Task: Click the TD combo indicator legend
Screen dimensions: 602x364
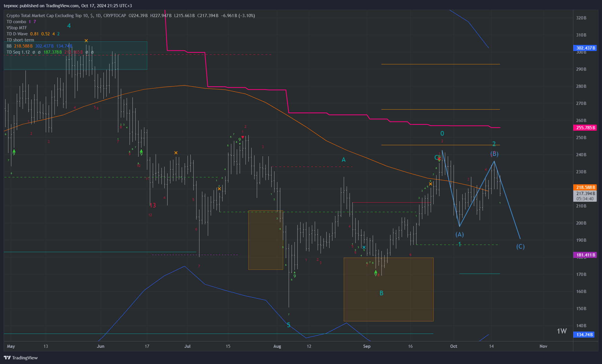Action: click(x=21, y=22)
